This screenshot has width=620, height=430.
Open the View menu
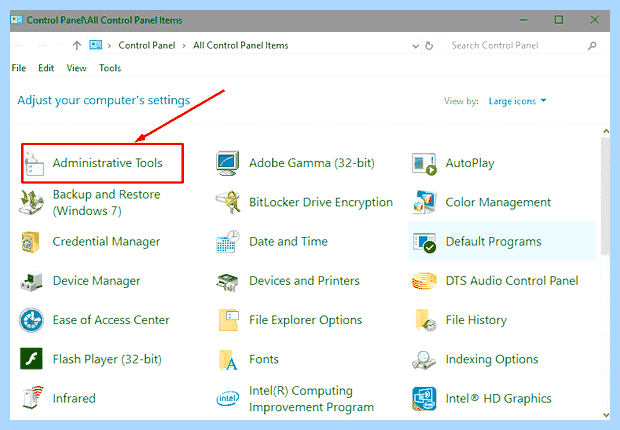click(x=76, y=68)
